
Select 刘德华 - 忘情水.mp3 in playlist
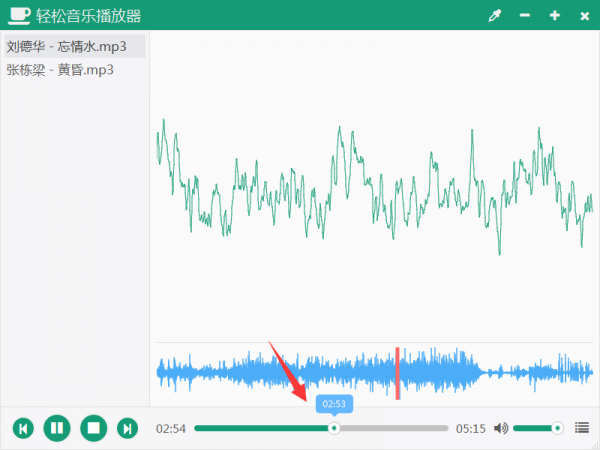tap(66, 47)
